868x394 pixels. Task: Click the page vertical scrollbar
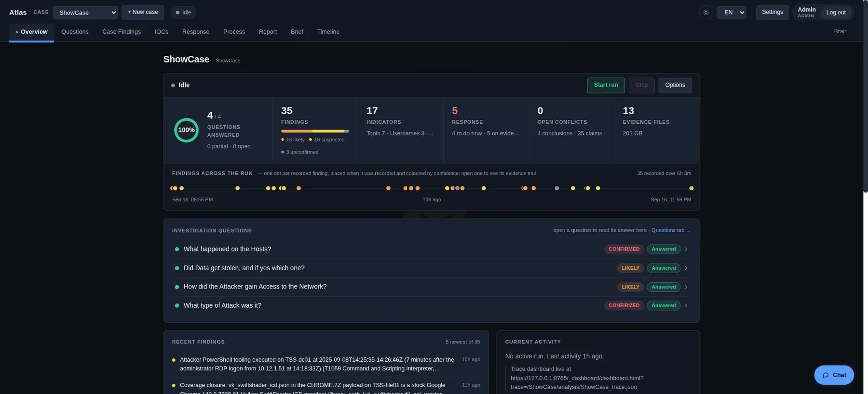[x=866, y=96]
